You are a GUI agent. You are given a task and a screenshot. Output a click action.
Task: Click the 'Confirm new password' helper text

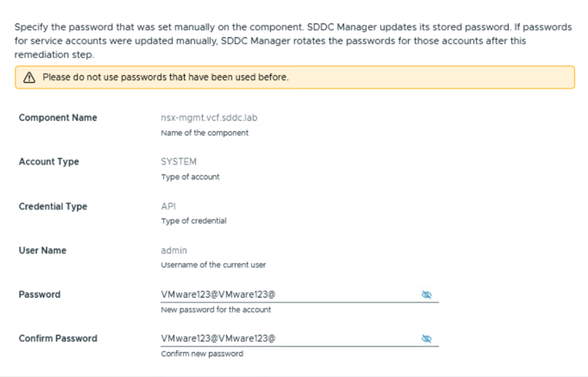(201, 353)
